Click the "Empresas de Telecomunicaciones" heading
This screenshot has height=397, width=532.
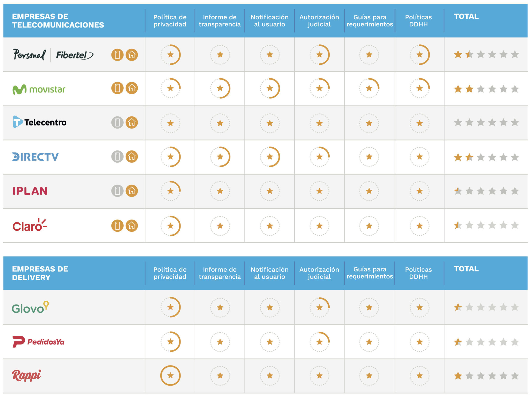[58, 21]
